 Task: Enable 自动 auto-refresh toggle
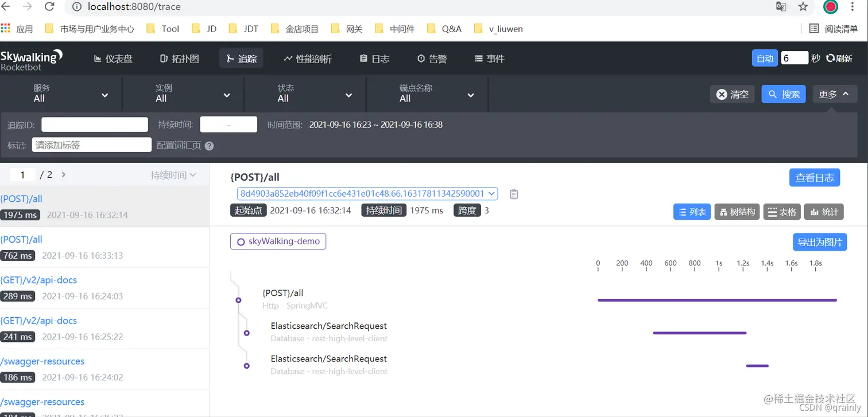(x=764, y=58)
